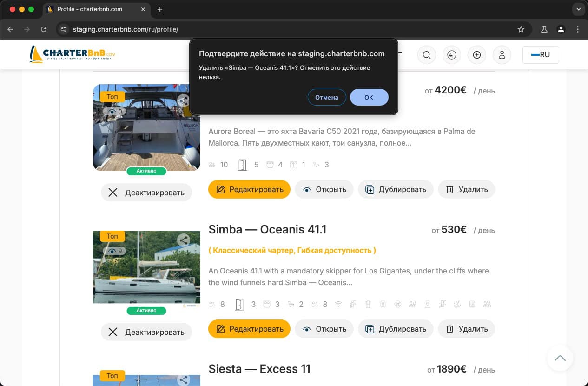Open the RU language dropdown
The height and width of the screenshot is (386, 588).
(x=541, y=55)
